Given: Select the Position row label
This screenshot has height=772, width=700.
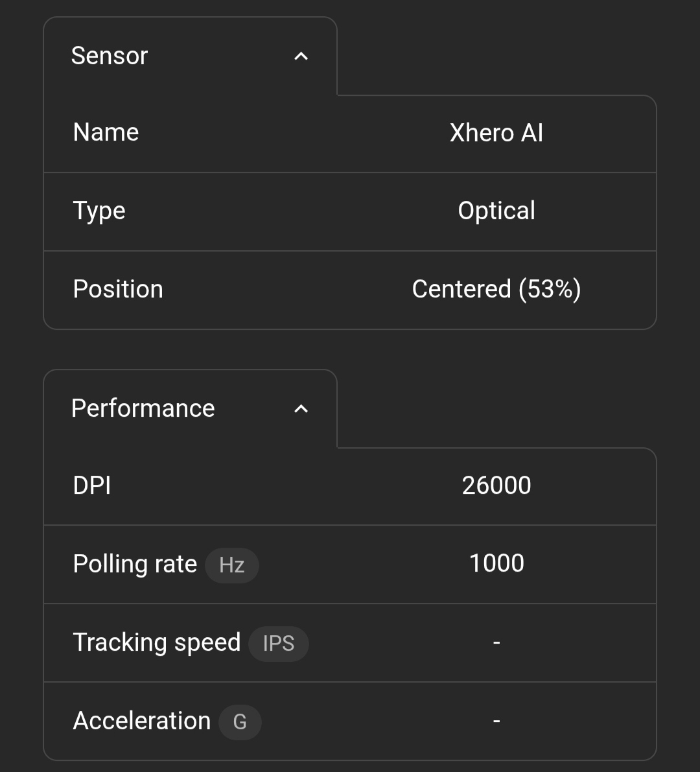Looking at the screenshot, I should (118, 290).
